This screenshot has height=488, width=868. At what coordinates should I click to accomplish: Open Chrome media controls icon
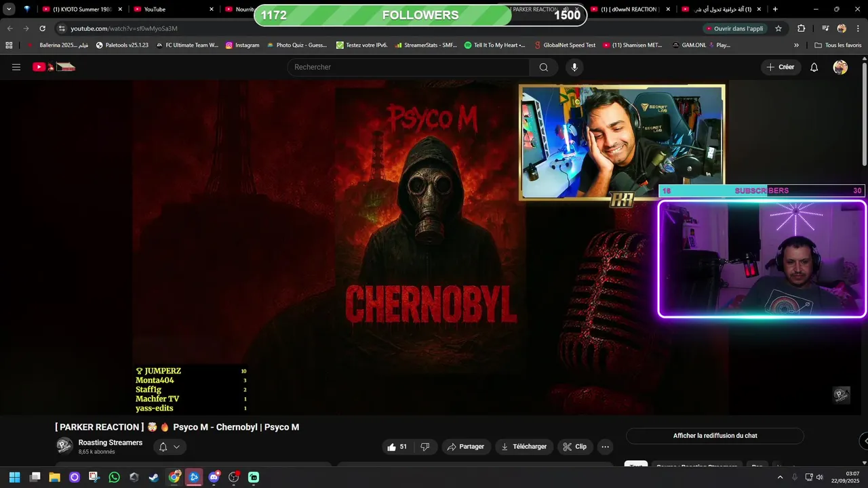tap(825, 28)
